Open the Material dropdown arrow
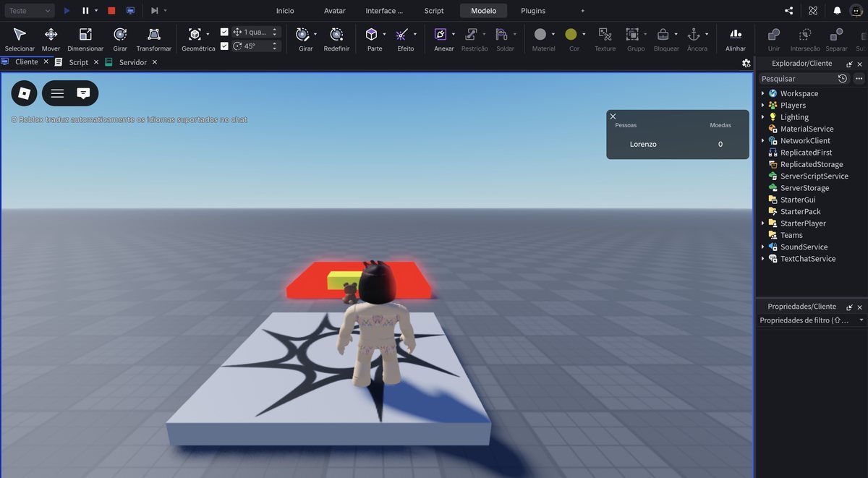 click(x=553, y=34)
